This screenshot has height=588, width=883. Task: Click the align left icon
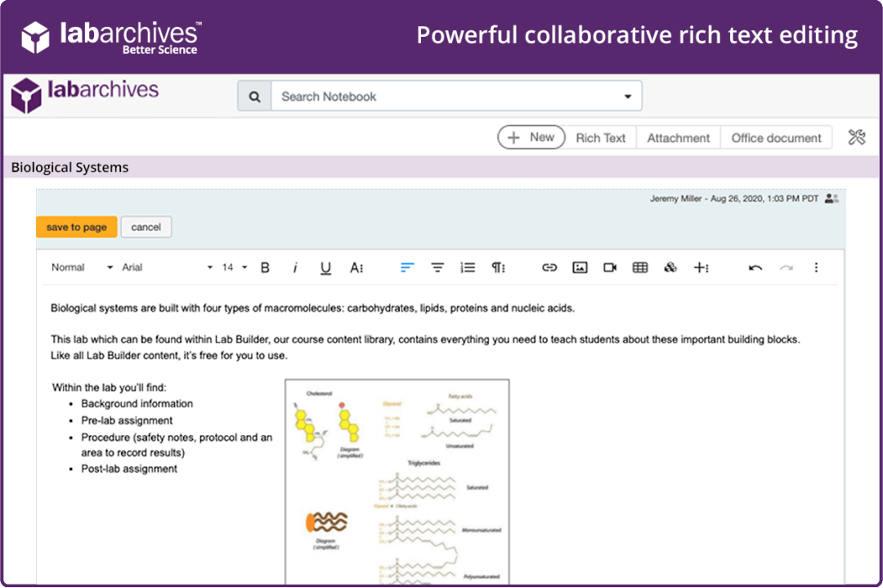[x=407, y=267]
